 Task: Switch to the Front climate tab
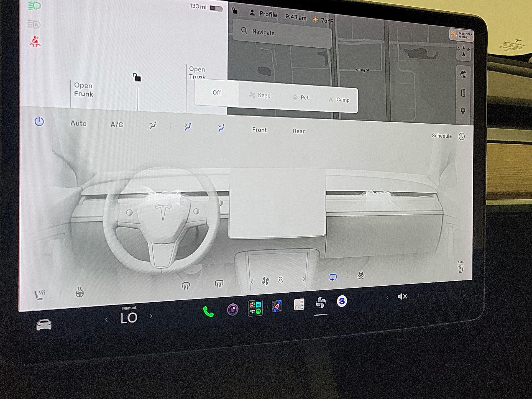point(259,130)
